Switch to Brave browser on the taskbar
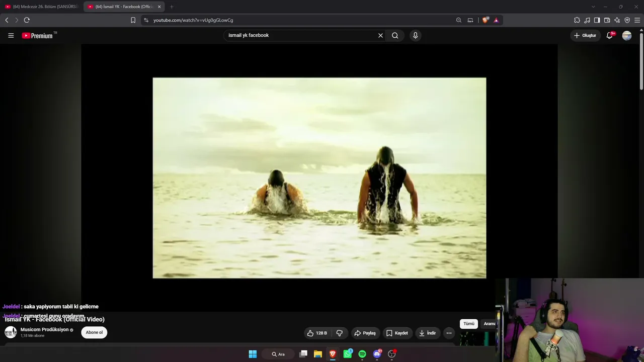644x362 pixels. coord(333,354)
